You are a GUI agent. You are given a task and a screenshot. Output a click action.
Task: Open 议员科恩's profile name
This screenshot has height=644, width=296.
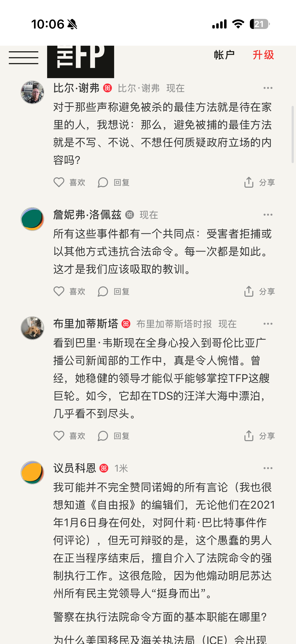74,468
